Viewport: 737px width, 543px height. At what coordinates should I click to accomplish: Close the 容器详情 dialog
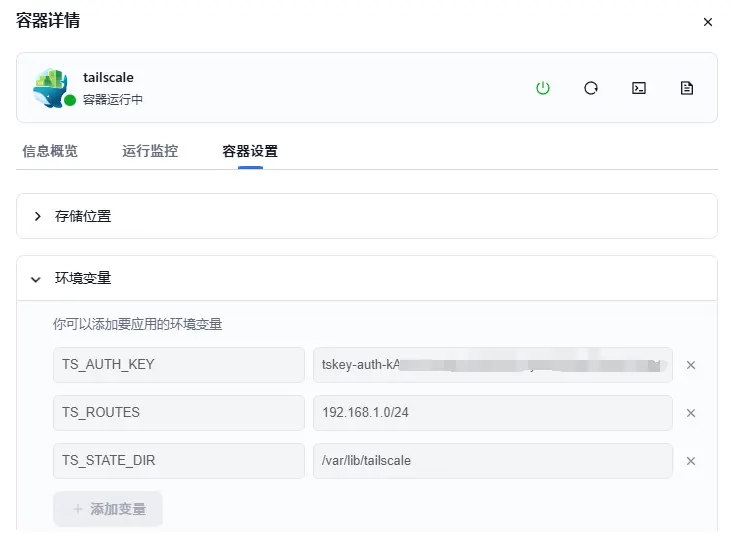point(708,22)
